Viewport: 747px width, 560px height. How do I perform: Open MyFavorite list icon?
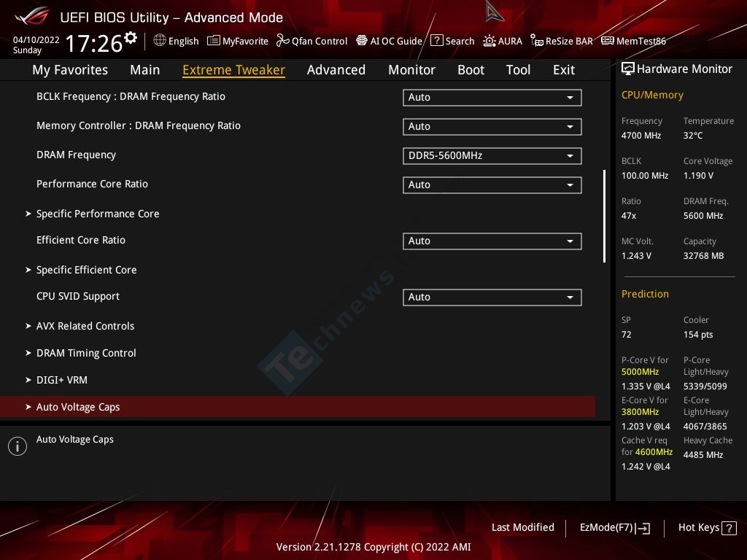pyautogui.click(x=214, y=41)
